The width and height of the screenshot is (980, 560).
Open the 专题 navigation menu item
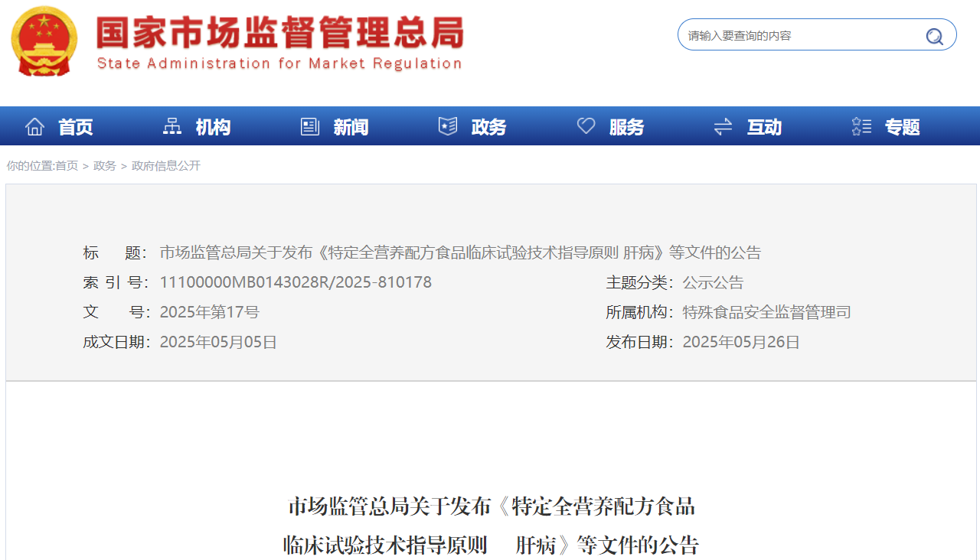(x=902, y=127)
